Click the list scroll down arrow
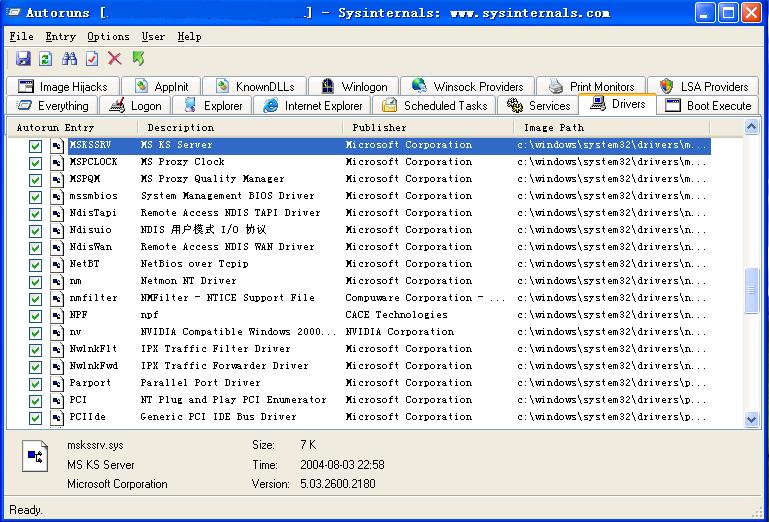 coord(752,420)
